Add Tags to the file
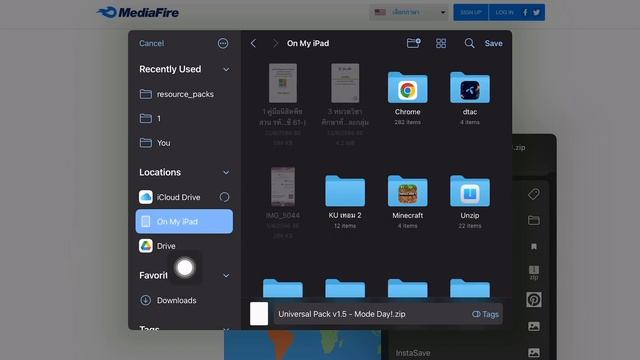Image resolution: width=640 pixels, height=360 pixels. (x=485, y=314)
